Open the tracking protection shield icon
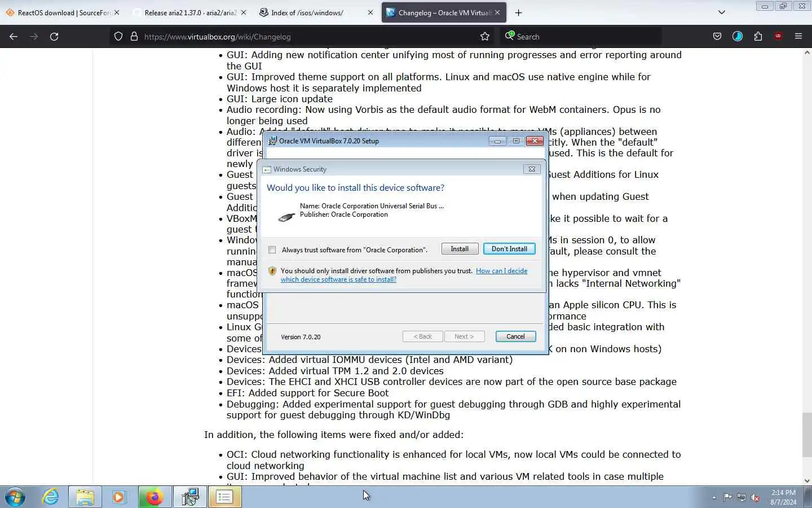 tap(118, 37)
